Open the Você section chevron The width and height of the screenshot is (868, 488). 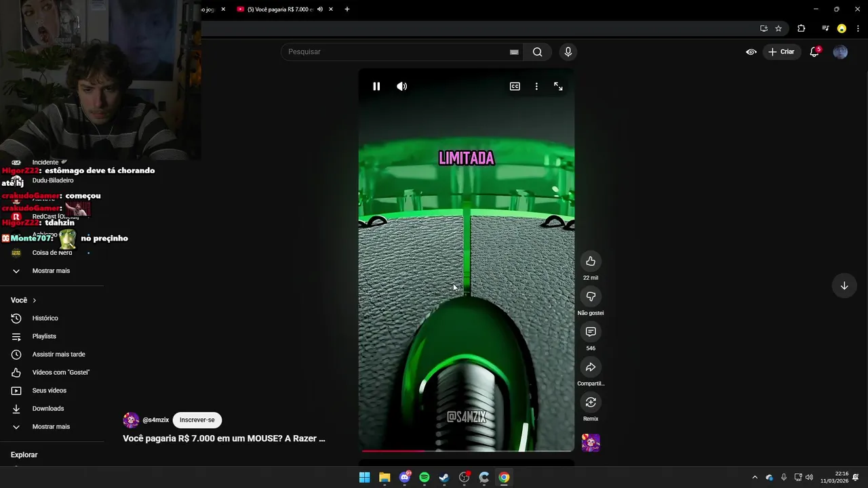click(x=35, y=300)
